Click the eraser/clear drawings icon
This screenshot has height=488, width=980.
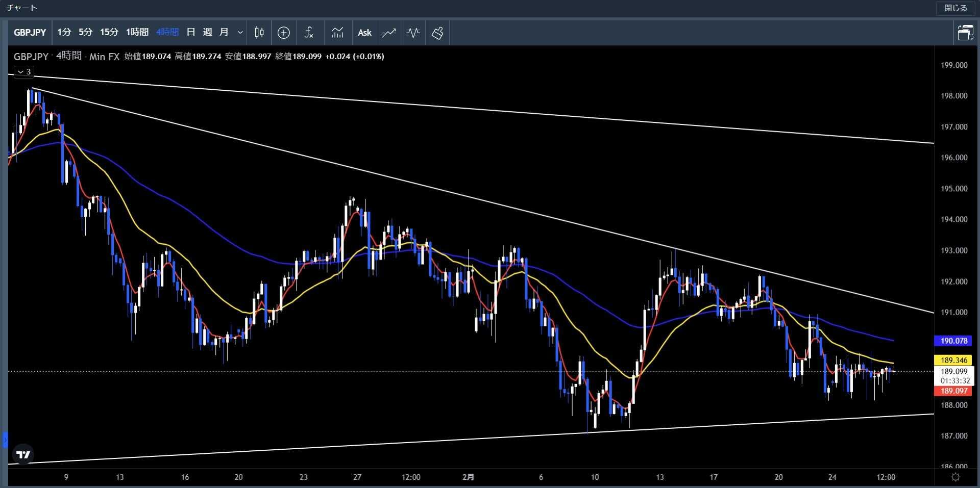437,33
